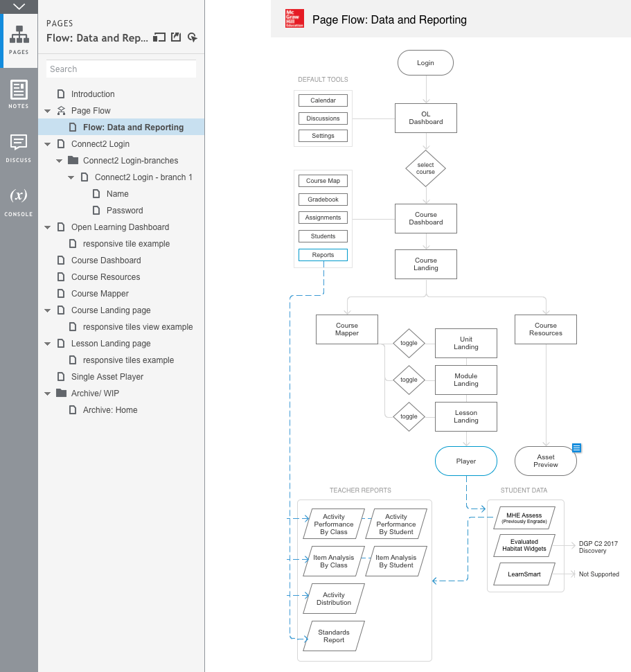Click the Lesson Landing box

(466, 416)
